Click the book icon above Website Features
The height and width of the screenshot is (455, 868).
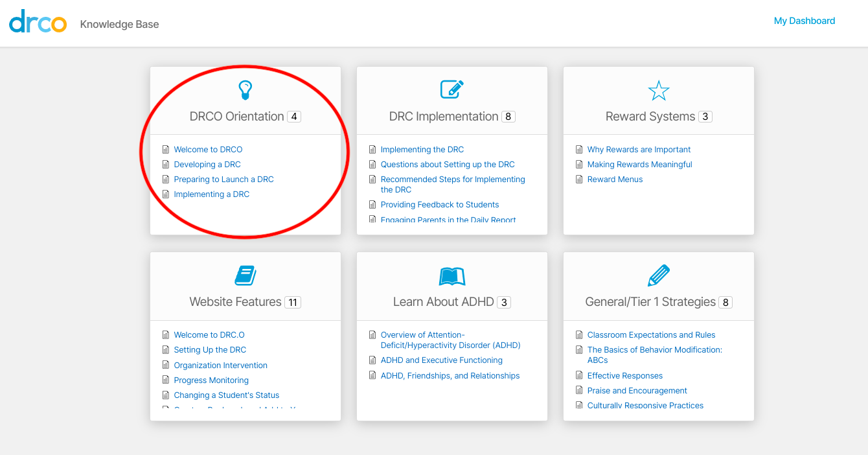tap(245, 275)
